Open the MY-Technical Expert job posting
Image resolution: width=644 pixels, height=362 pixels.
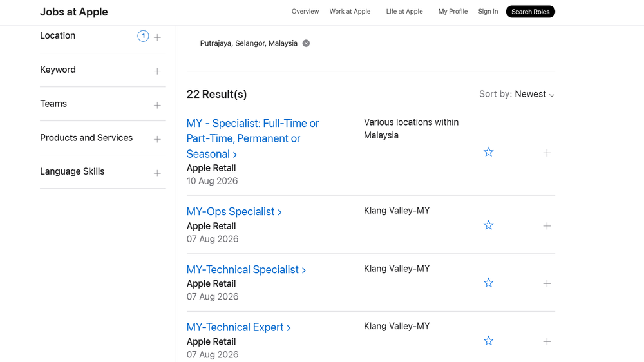pyautogui.click(x=239, y=327)
